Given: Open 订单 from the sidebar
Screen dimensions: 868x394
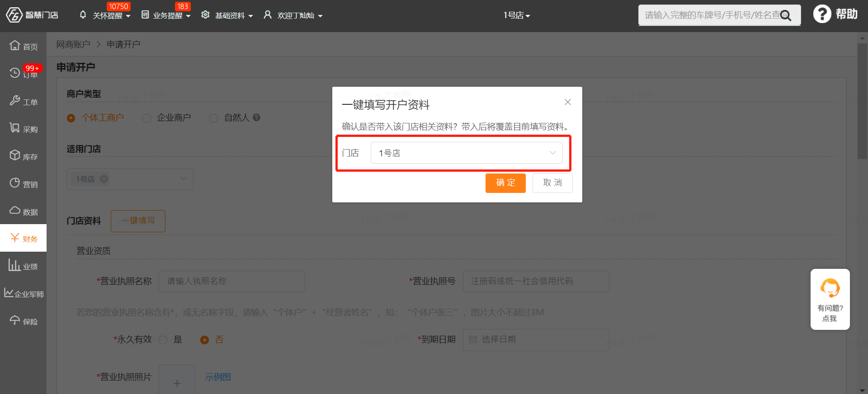Looking at the screenshot, I should click(23, 73).
